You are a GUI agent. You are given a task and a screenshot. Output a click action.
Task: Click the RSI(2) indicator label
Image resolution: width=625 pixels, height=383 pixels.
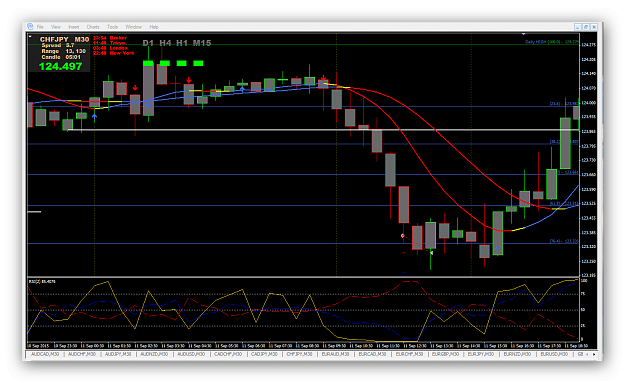click(x=42, y=281)
